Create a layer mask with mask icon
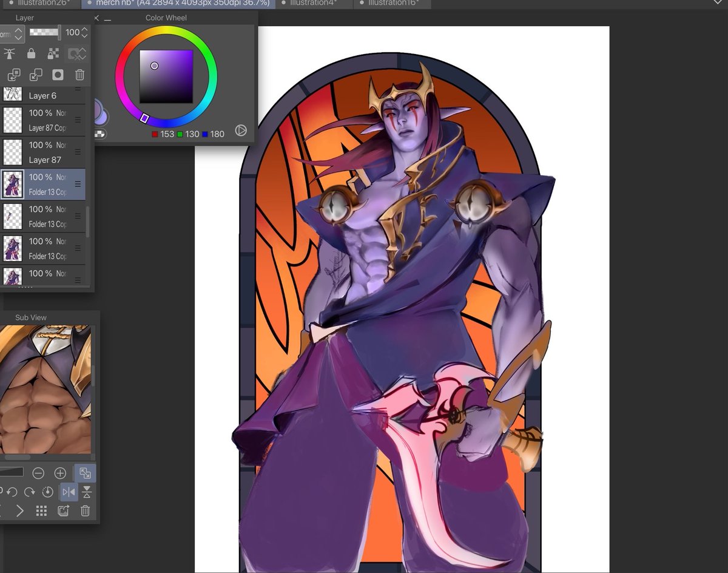728x573 pixels. click(58, 75)
